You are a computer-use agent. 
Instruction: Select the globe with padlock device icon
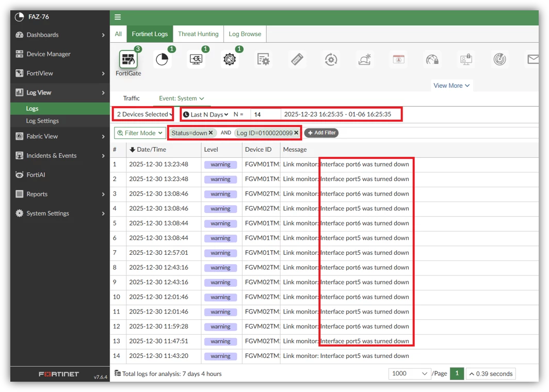(432, 59)
